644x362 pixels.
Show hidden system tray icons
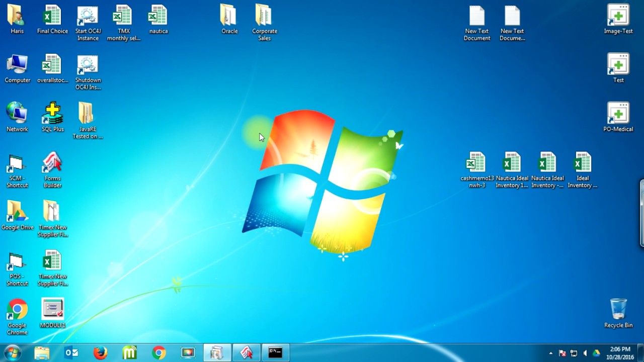pos(551,353)
